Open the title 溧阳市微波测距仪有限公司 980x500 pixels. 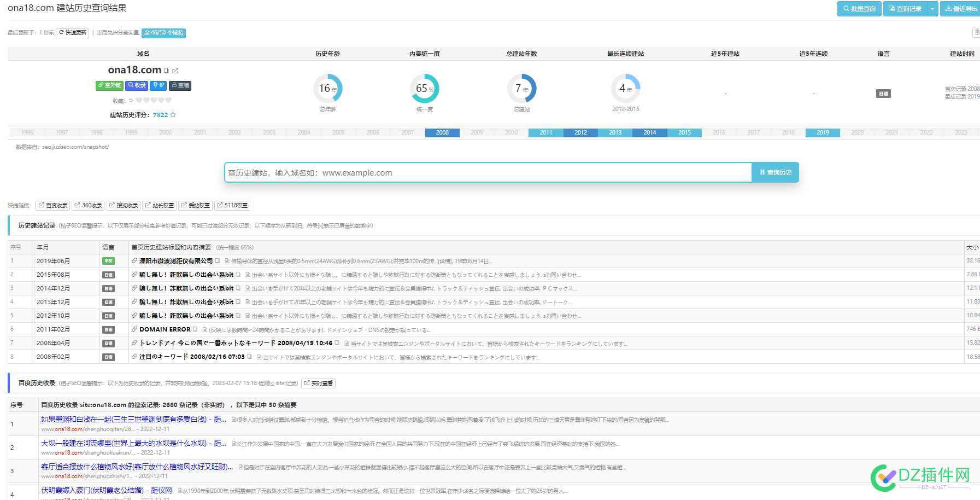click(x=176, y=261)
